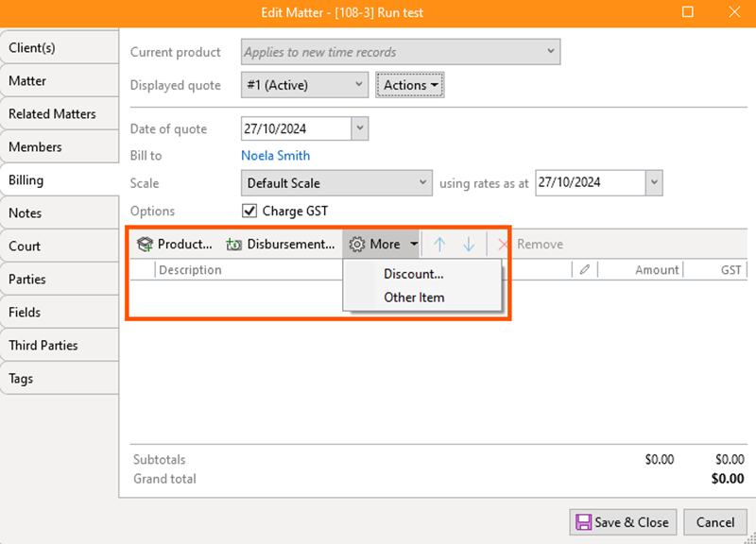Open the Date of quote date picker
Screen dimensions: 756x544
click(359, 128)
